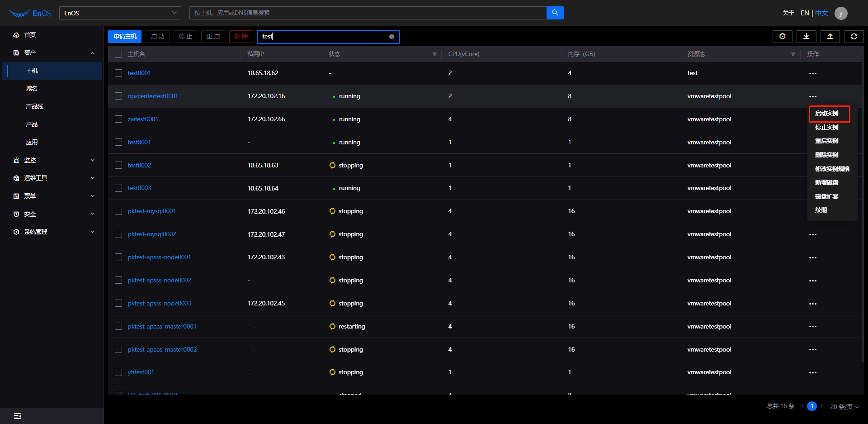Open actions menu for yhtest001
The image size is (868, 424).
click(812, 372)
